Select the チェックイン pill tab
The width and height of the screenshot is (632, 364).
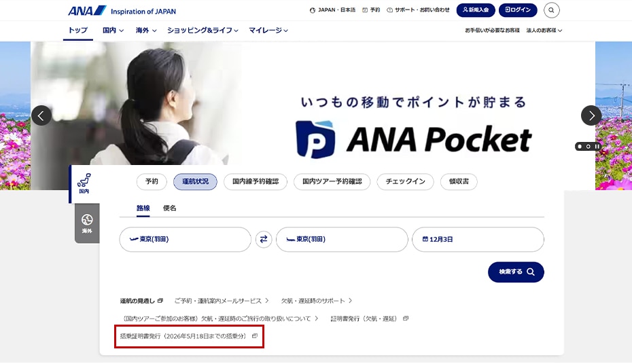click(x=406, y=181)
